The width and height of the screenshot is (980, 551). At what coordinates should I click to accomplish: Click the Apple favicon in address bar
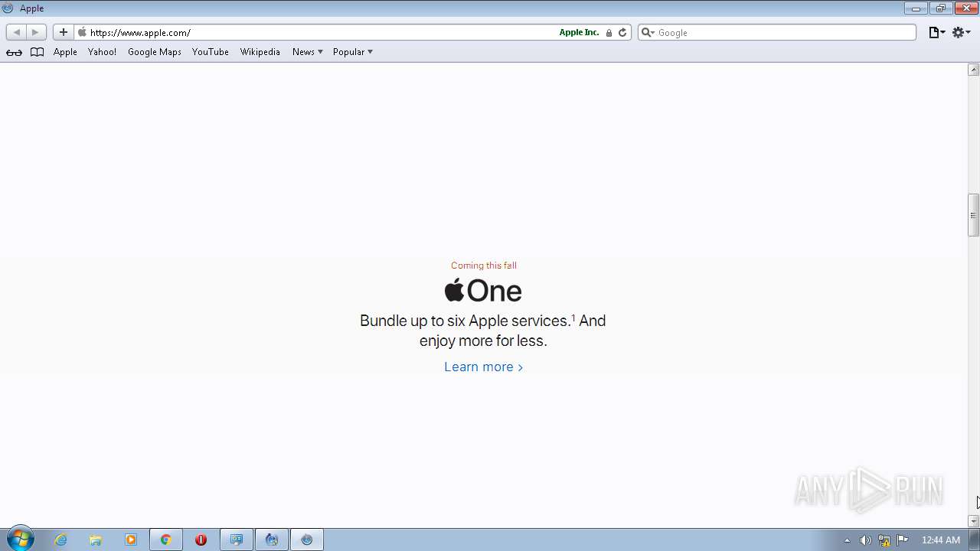coord(82,32)
